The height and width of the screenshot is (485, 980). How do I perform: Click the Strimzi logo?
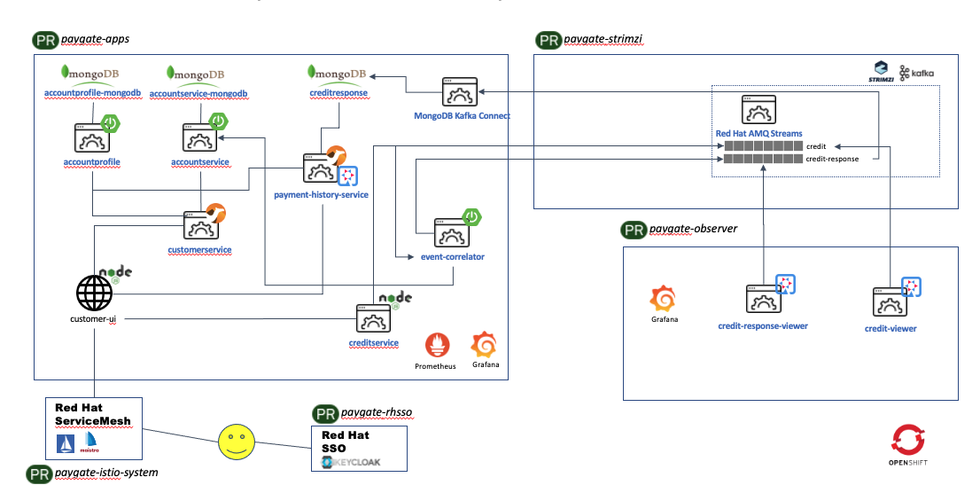pos(882,71)
